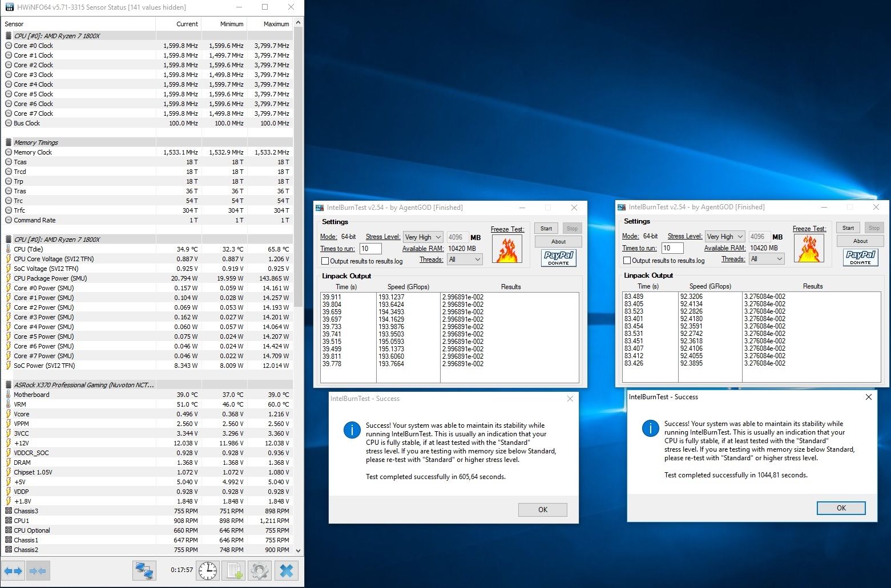Click the HWiNFO expand sensors arrows icon

(13, 570)
